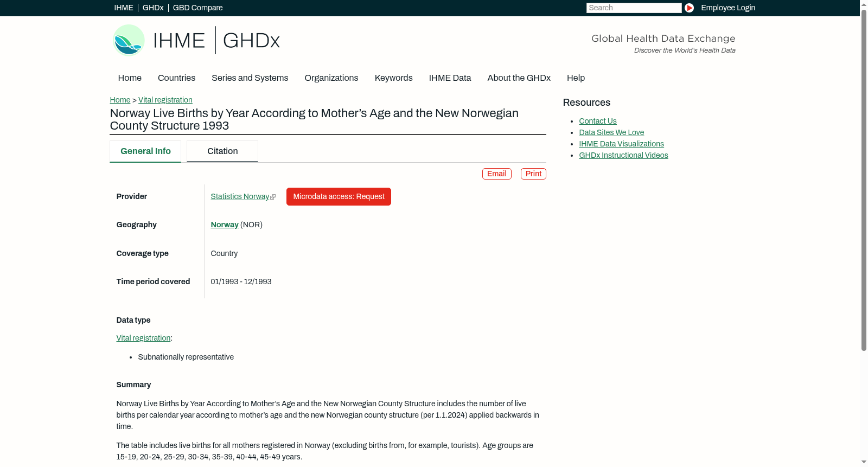This screenshot has width=868, height=467.
Task: Click the scrollbar up arrow
Action: click(x=864, y=4)
